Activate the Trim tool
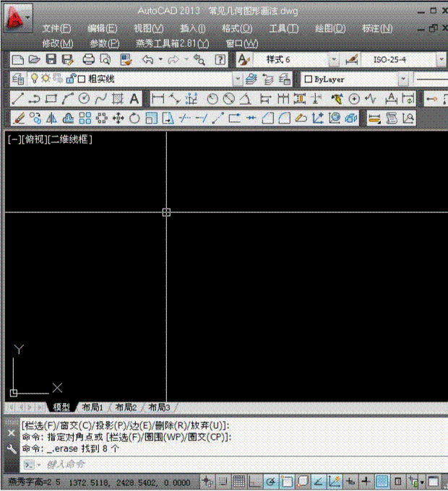The height and width of the screenshot is (491, 448). pos(185,118)
